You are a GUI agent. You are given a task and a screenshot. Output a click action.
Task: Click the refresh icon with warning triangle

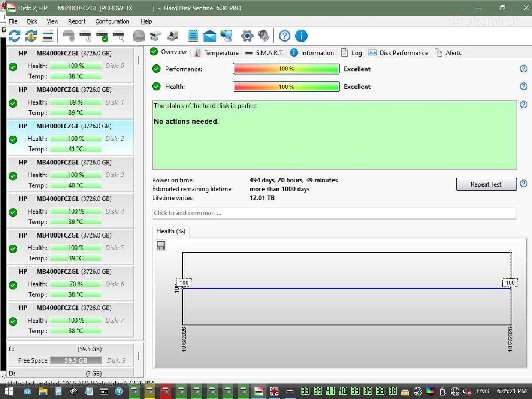[x=31, y=36]
